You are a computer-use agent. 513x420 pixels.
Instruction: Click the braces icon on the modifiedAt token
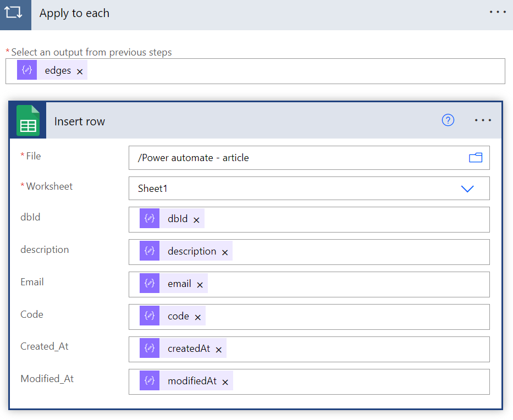coord(149,380)
